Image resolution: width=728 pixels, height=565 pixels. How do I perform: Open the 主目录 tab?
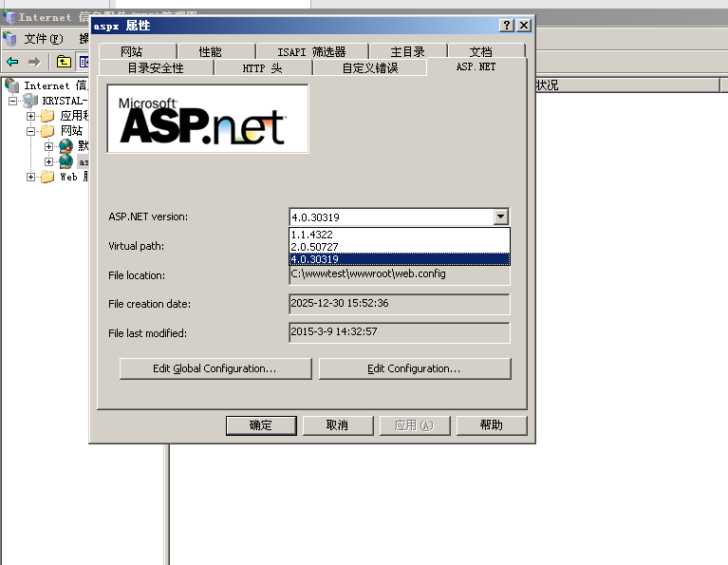pyautogui.click(x=408, y=51)
